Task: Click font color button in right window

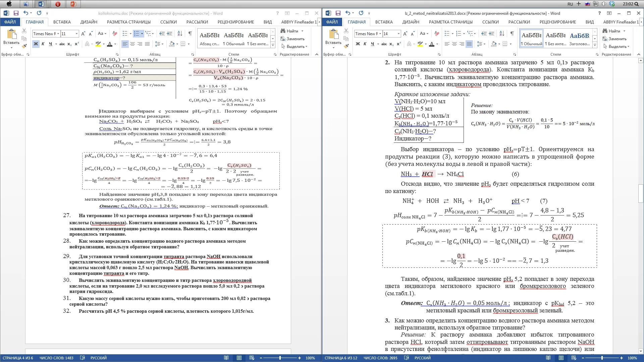Action: [432, 44]
